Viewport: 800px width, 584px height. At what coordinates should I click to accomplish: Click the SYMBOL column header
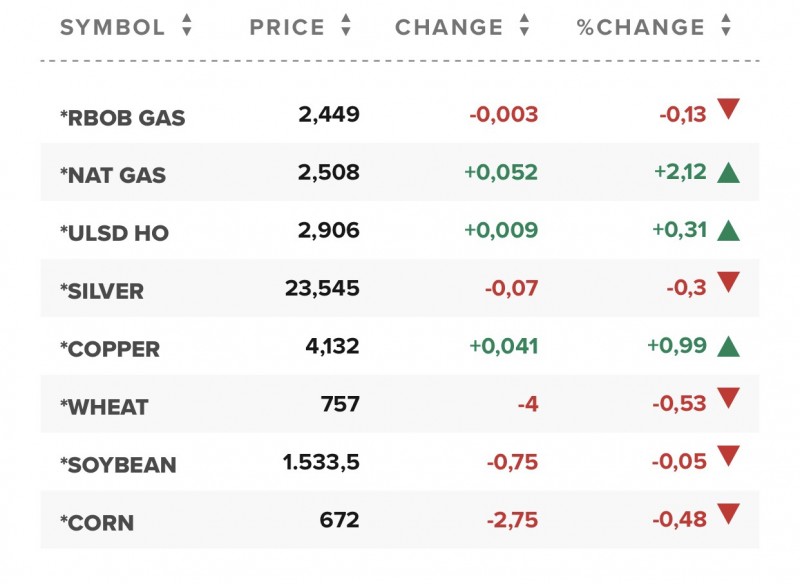point(113,27)
